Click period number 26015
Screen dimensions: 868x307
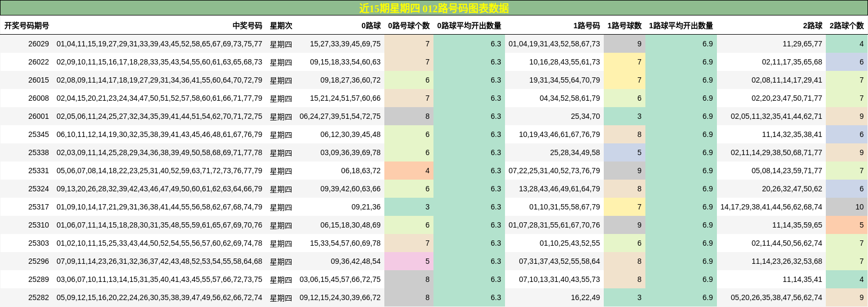[38, 80]
